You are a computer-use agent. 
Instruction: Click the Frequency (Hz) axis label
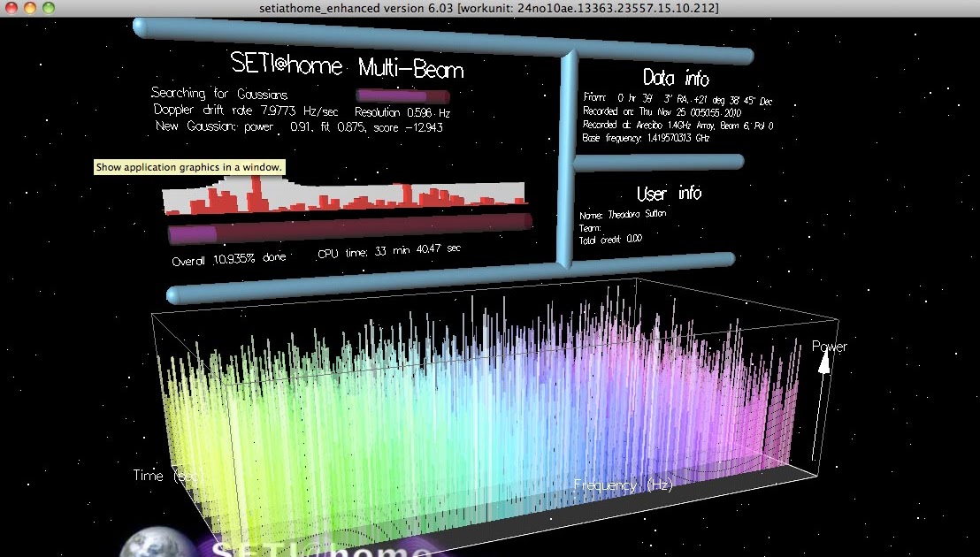pos(624,485)
